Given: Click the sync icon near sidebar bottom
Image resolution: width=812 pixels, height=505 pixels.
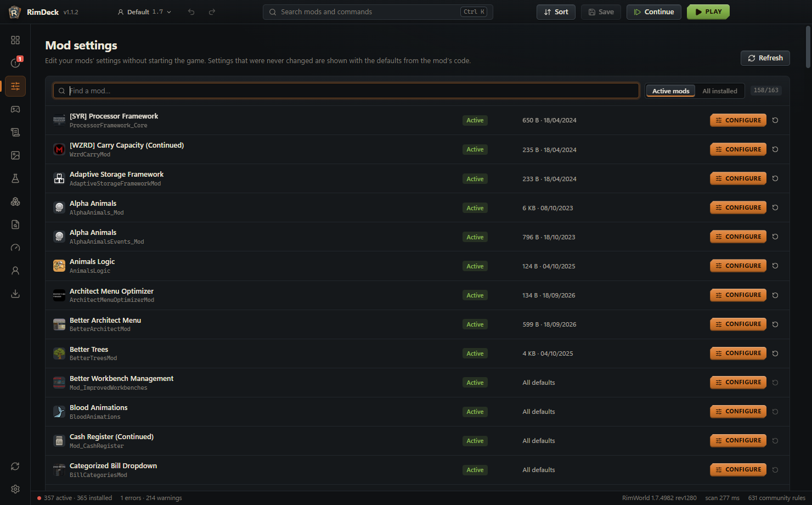Looking at the screenshot, I should 15,466.
